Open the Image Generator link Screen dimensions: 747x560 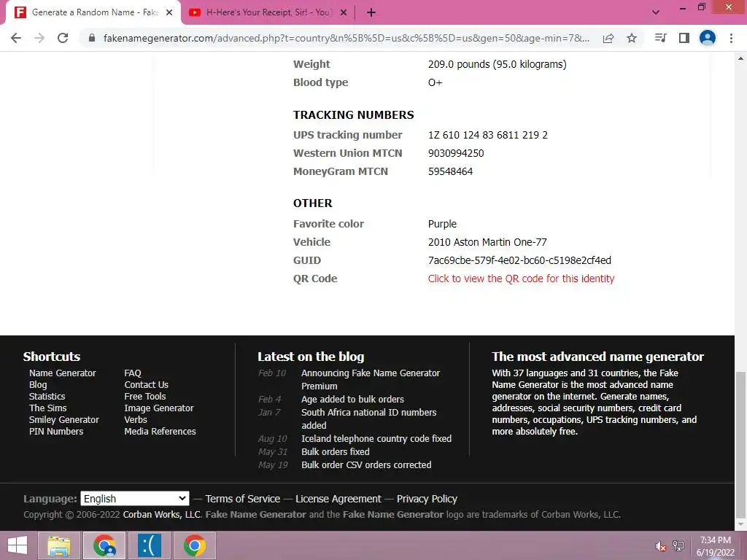(158, 408)
